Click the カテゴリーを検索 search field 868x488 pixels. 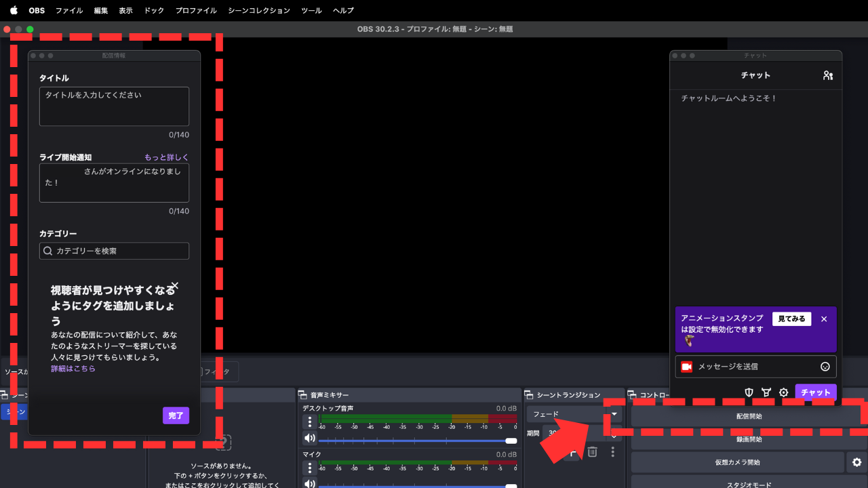click(x=114, y=251)
